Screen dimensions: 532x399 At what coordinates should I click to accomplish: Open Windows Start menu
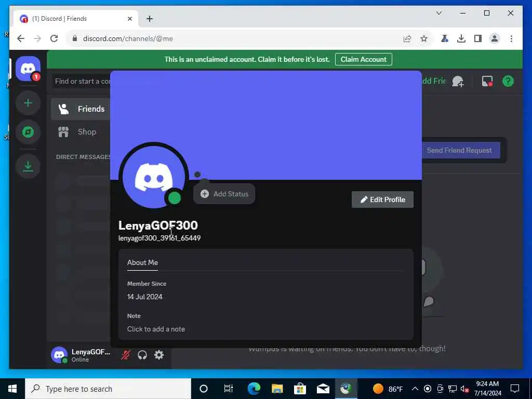[x=12, y=389]
